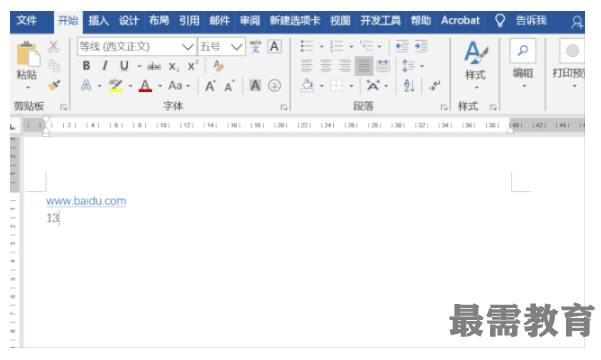
Task: Click the Sort A-Z icon
Action: 409,85
